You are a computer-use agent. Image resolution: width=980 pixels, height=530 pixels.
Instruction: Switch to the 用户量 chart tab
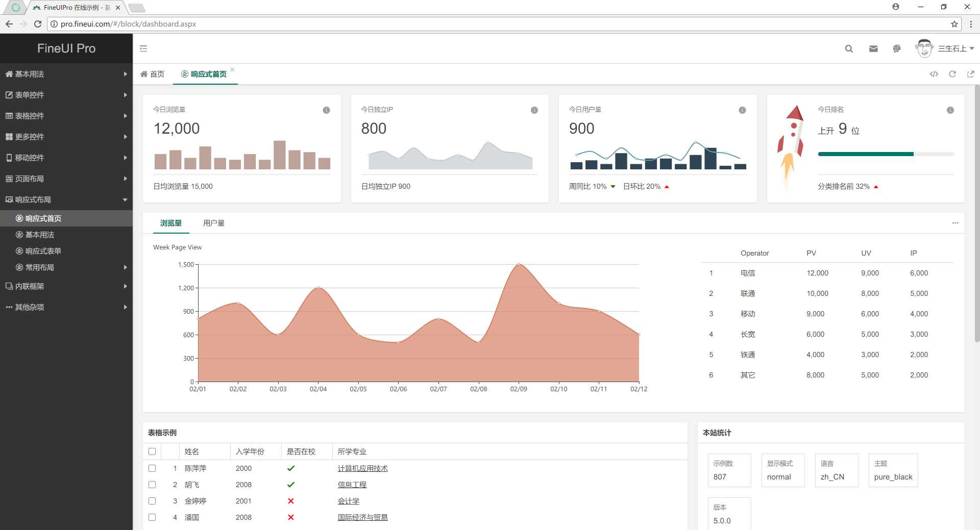click(x=214, y=223)
